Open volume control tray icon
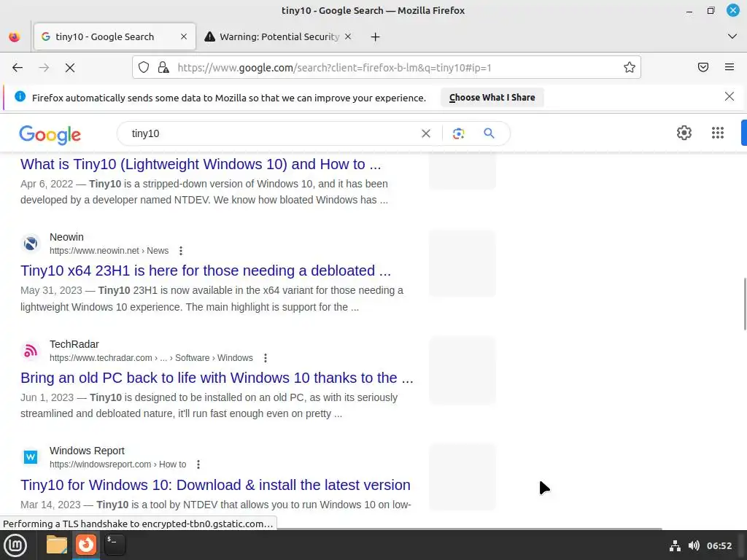 (x=694, y=545)
